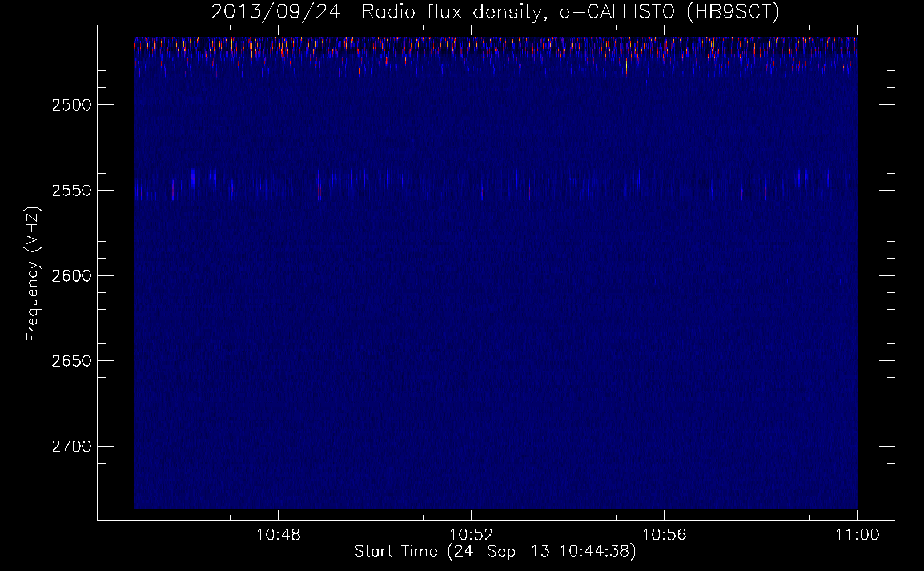Click the 10:48 time tick label
924x571 pixels.
[278, 535]
